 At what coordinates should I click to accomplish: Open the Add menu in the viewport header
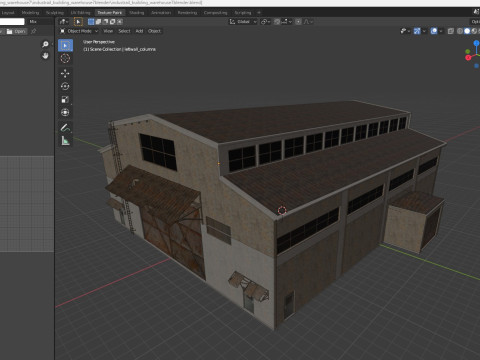[139, 31]
